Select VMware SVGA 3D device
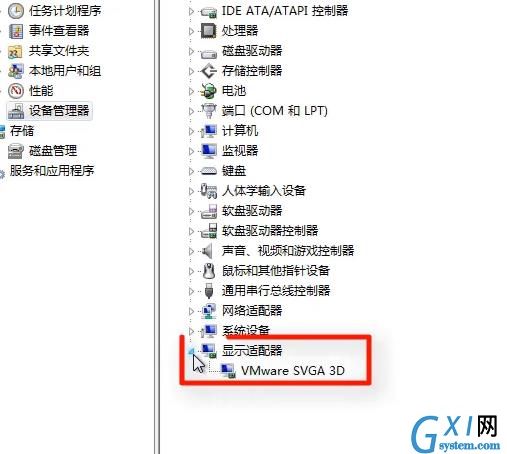 (293, 371)
